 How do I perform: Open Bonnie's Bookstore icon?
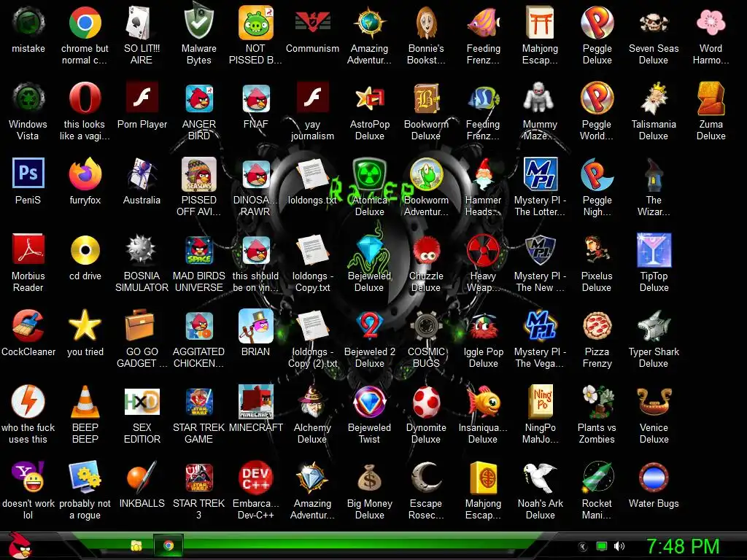click(426, 23)
